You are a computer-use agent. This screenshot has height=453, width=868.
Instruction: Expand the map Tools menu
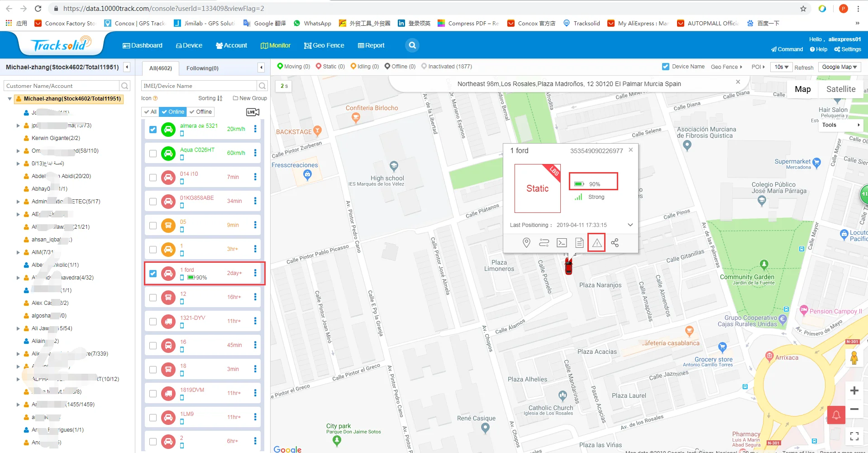point(841,125)
